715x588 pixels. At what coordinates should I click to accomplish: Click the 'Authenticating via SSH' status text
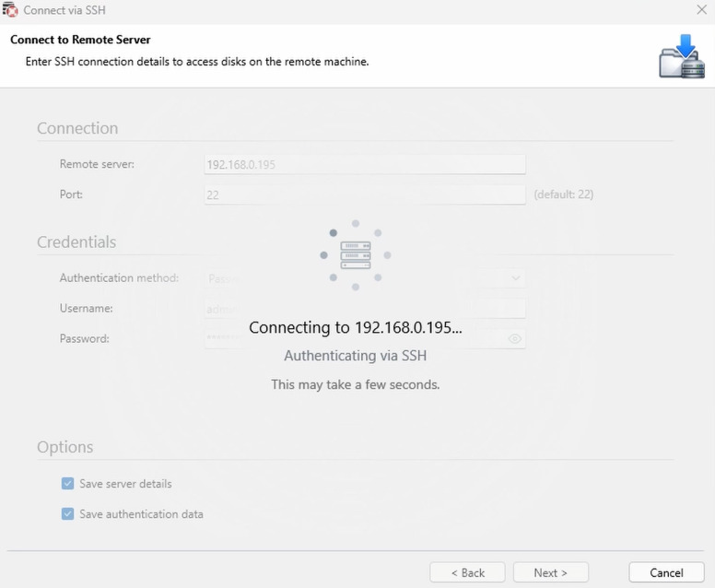coord(356,356)
